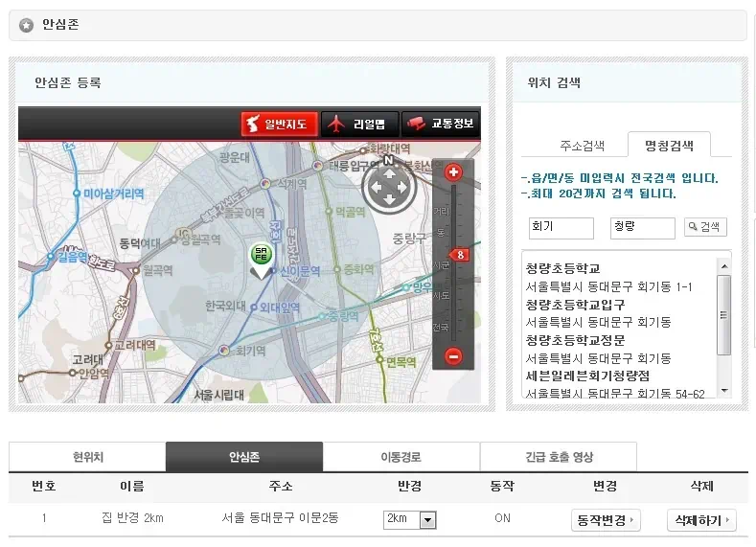Show 교통정보 traffic layer
Viewport: 756px width, 547px height.
441,125
